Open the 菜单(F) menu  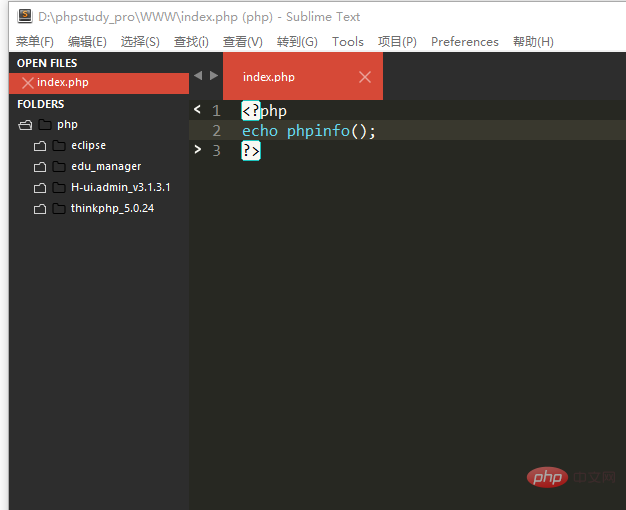(x=35, y=42)
